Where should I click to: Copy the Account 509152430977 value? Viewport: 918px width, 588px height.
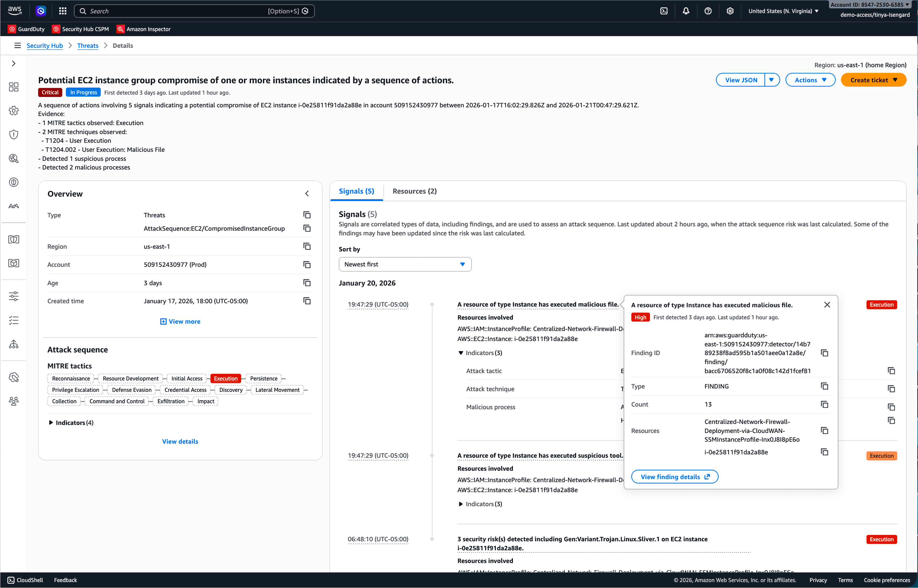307,265
